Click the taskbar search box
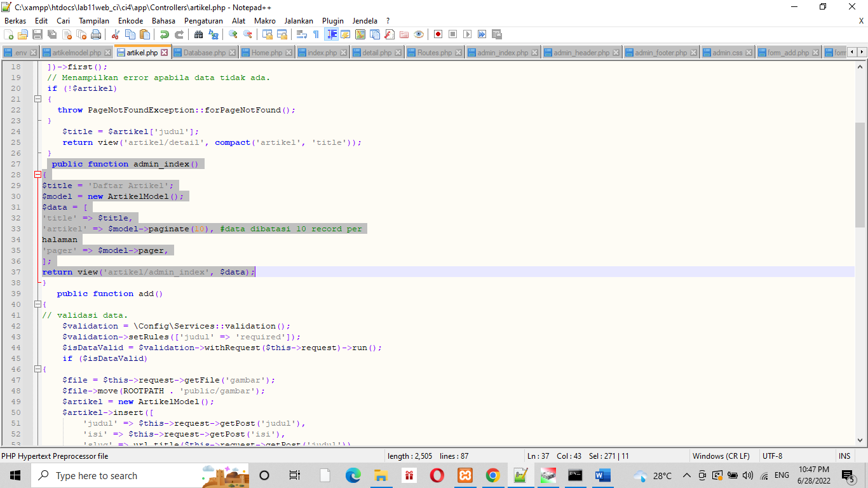Screen dimensions: 868x488 102,475
